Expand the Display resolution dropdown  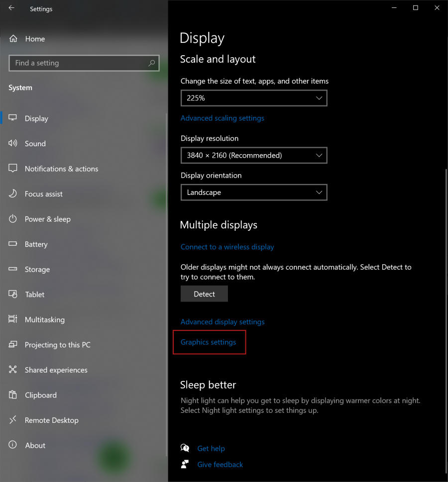pos(253,155)
